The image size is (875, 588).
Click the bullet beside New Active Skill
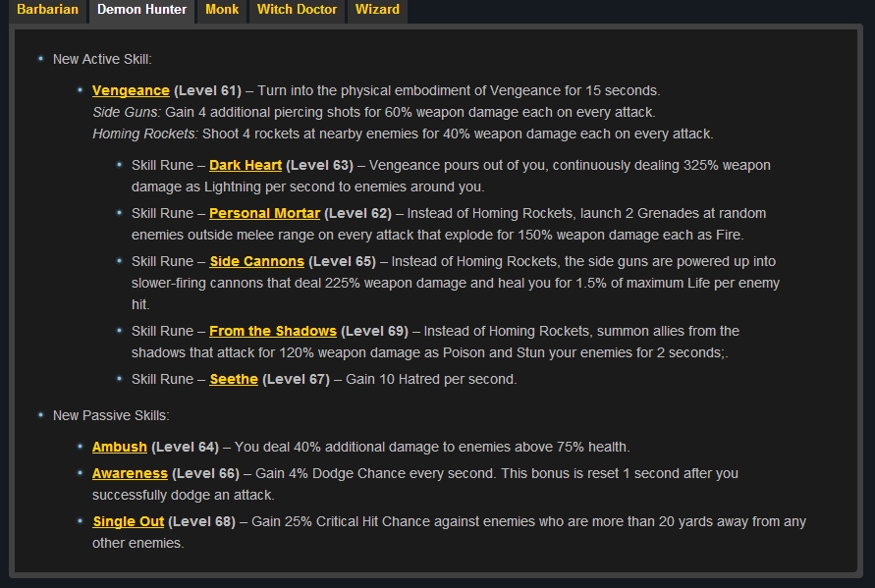point(40,59)
